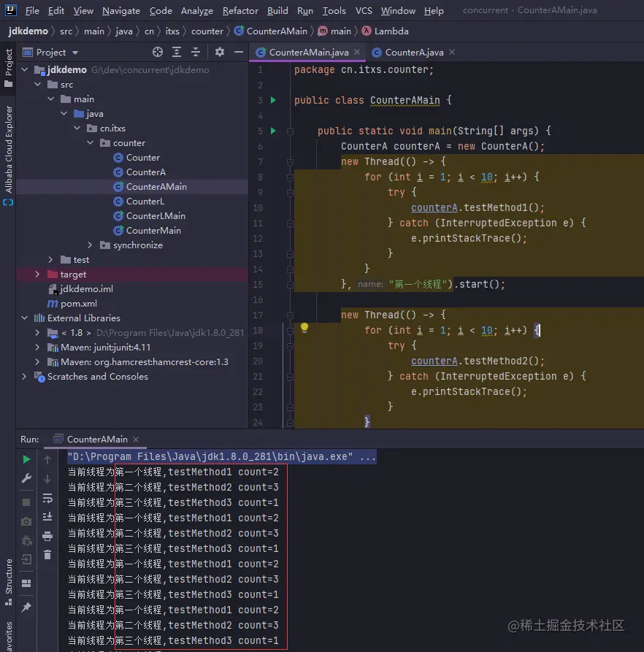Click the layout icon in Run panel
This screenshot has height=652, width=644.
coord(26,583)
